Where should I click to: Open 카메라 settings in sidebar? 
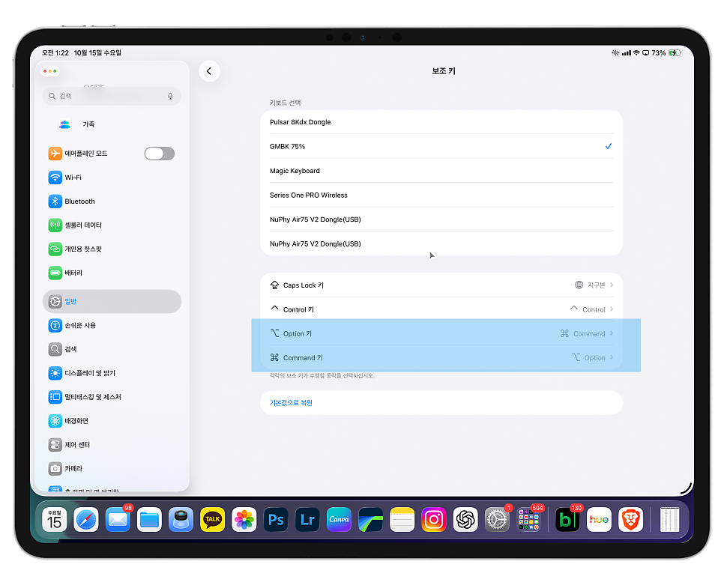(112, 468)
